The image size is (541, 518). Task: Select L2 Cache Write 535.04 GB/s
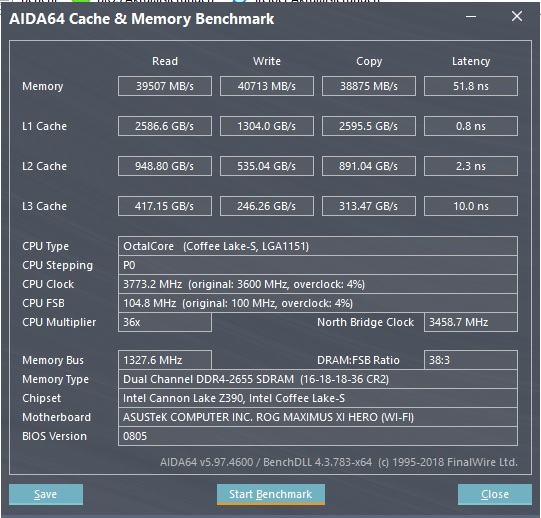(x=267, y=166)
